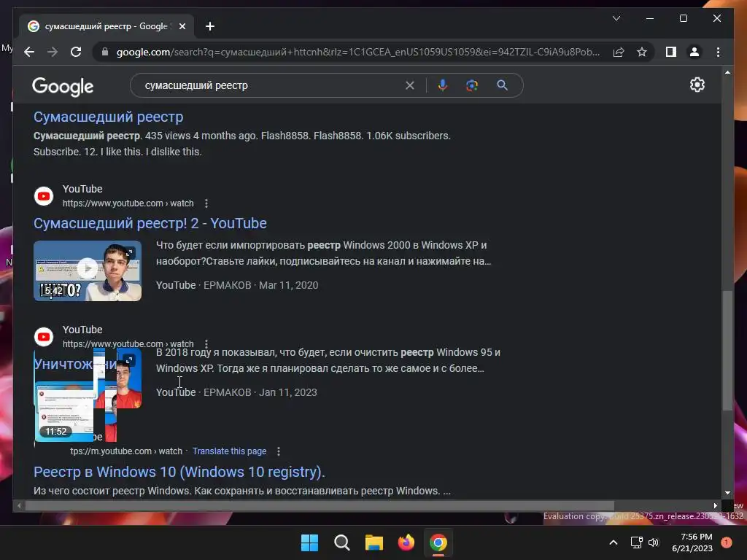Submit search with magnifier icon
Image resolution: width=747 pixels, height=560 pixels.
coord(502,85)
